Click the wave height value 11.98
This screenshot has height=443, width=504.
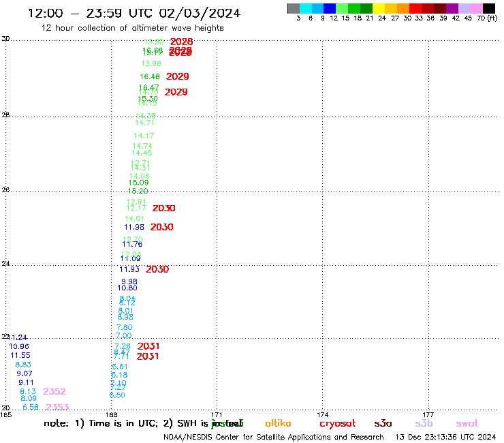(x=134, y=227)
